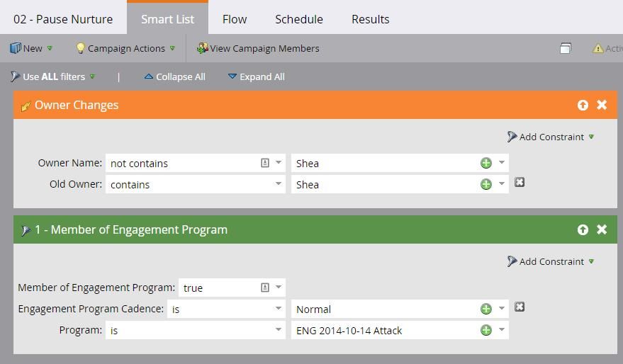Image resolution: width=623 pixels, height=364 pixels.
Task: Delete the Old Owner constraint
Action: [x=520, y=183]
